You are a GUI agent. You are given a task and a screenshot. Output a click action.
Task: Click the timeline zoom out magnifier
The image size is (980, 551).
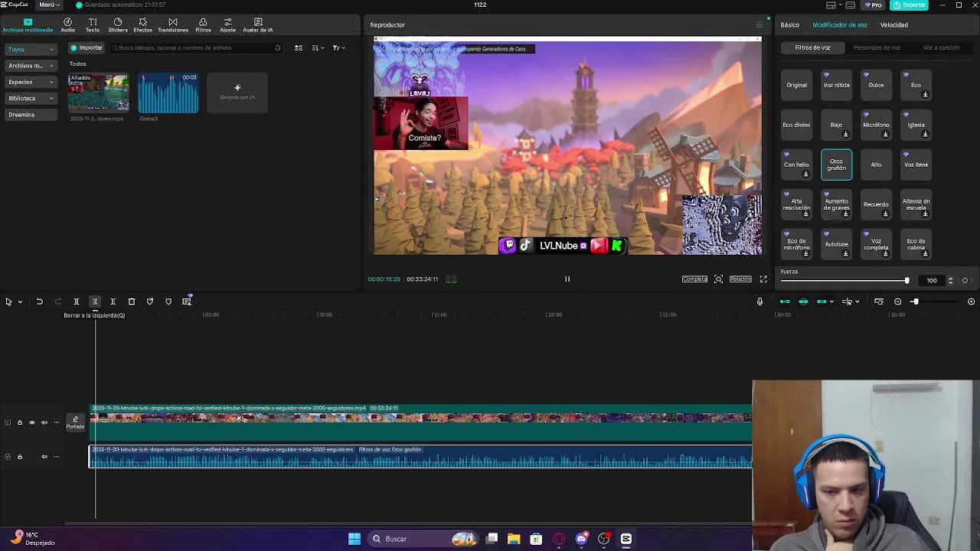click(898, 302)
